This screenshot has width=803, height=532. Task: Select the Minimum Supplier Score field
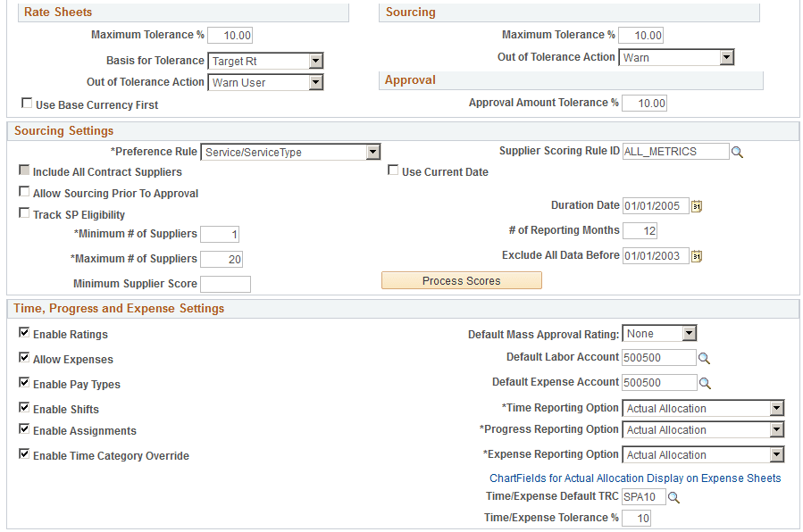tap(225, 284)
